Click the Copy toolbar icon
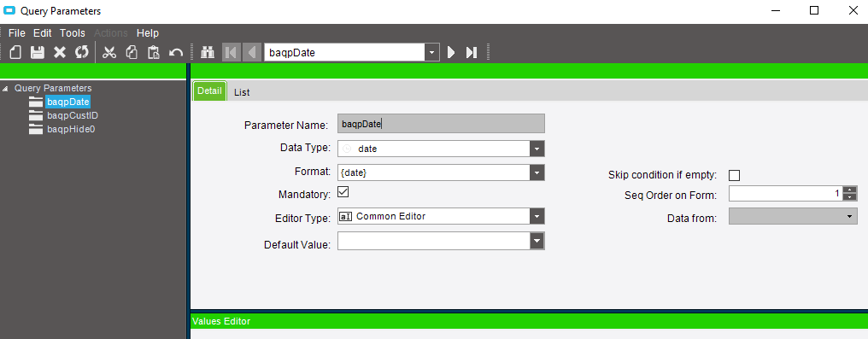 [x=132, y=53]
